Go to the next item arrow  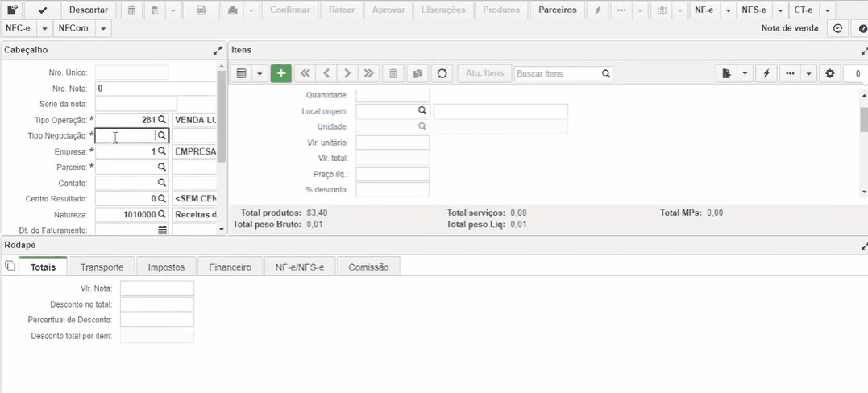click(347, 73)
